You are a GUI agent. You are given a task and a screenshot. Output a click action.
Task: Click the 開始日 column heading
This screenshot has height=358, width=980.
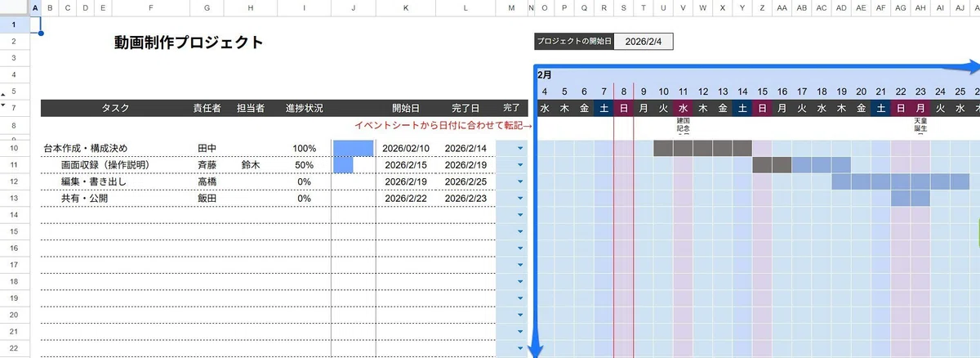[x=406, y=108]
